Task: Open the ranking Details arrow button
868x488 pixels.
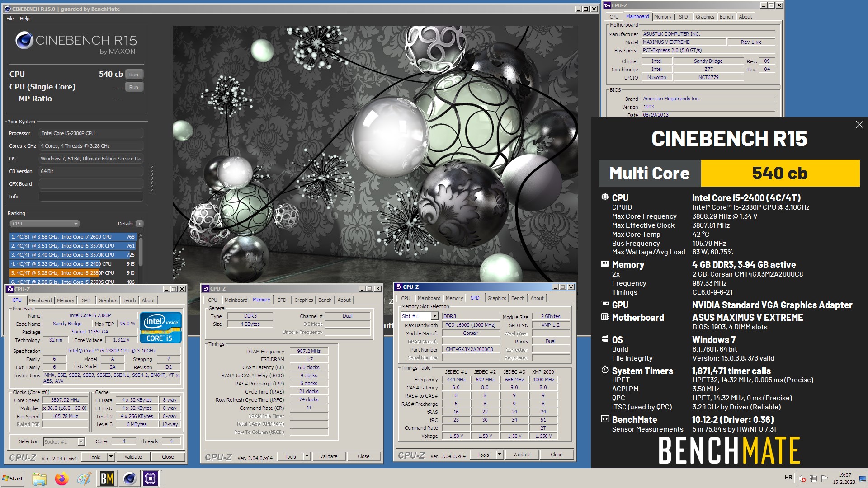Action: (x=140, y=224)
